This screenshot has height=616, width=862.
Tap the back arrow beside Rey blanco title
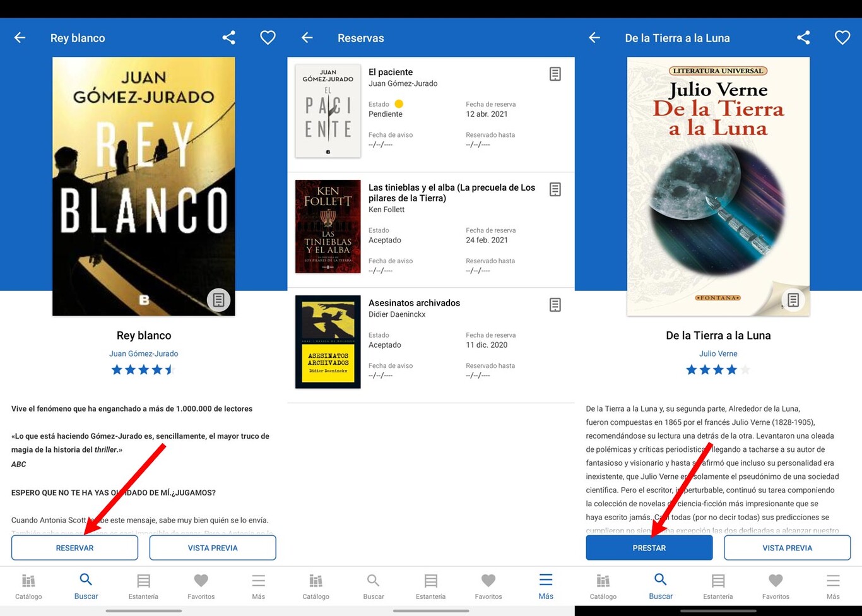point(19,37)
